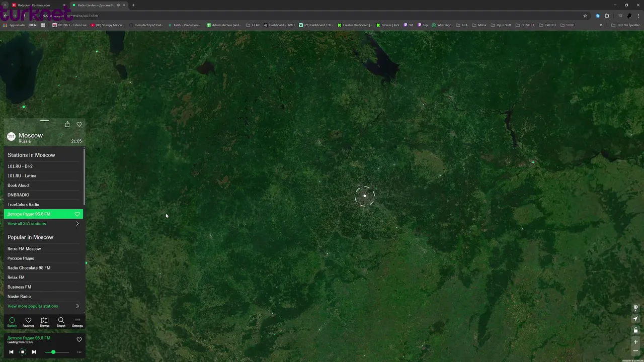Viewport: 644px width, 362px height.
Task: Open the Müzik bookmarks folder
Action: tap(479, 25)
